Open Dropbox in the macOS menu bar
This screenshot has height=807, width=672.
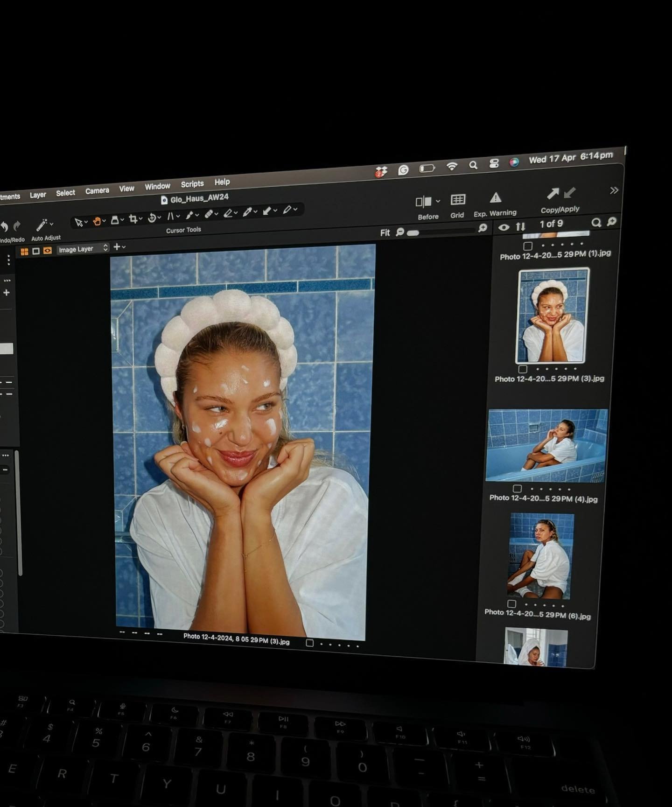pos(381,171)
